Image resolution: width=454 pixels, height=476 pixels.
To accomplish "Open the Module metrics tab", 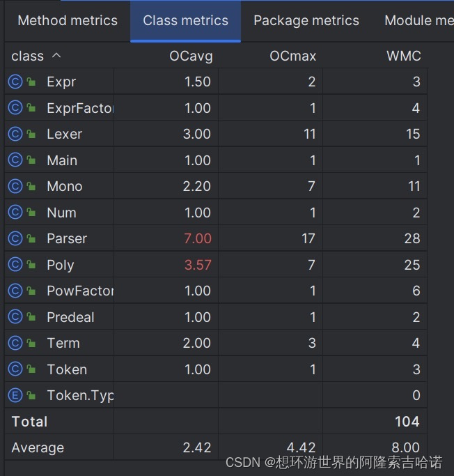I will 418,21.
